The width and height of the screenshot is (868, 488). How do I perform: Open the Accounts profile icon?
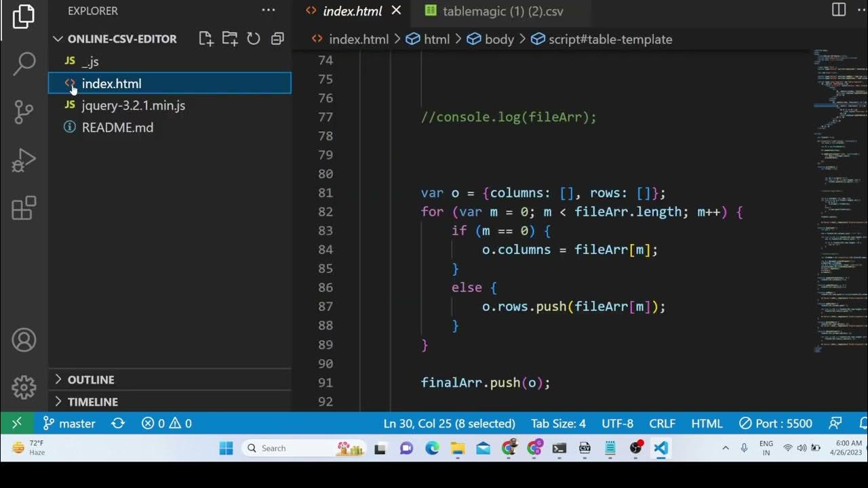[24, 340]
